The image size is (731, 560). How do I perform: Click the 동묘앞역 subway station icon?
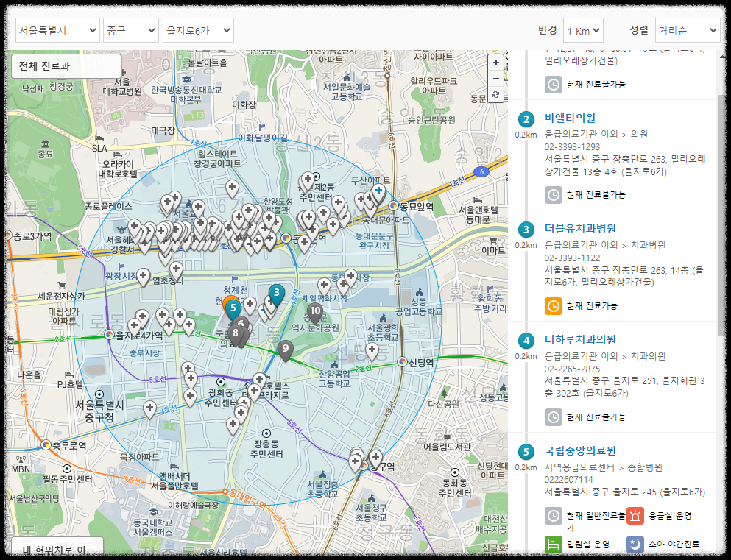point(393,205)
